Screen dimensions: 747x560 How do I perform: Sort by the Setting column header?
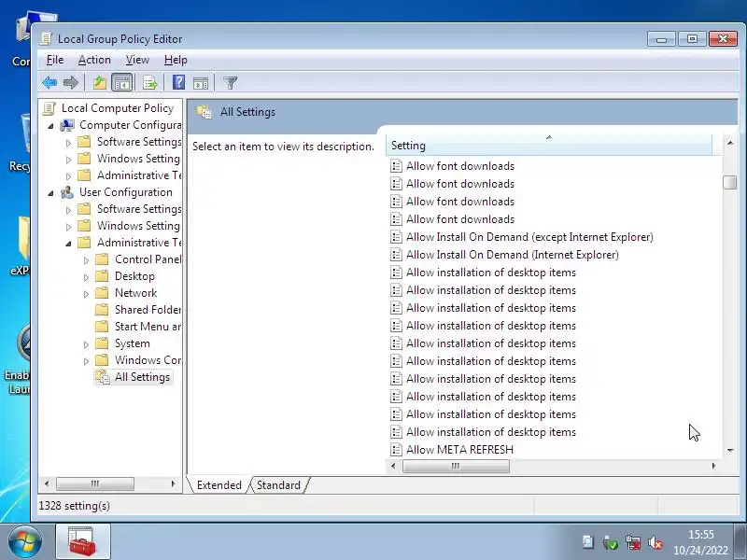[x=548, y=146]
